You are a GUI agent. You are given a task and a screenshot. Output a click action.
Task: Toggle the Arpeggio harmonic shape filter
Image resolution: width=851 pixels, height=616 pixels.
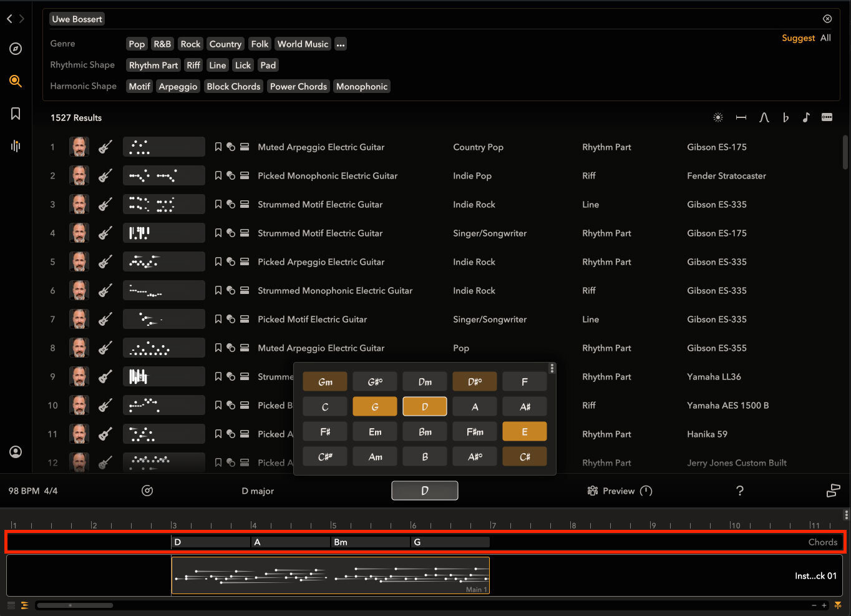(178, 87)
